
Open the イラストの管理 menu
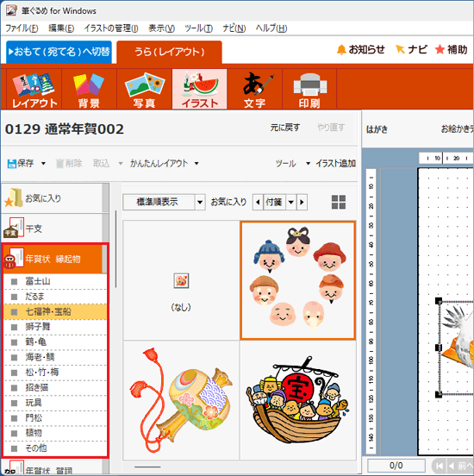click(x=111, y=28)
